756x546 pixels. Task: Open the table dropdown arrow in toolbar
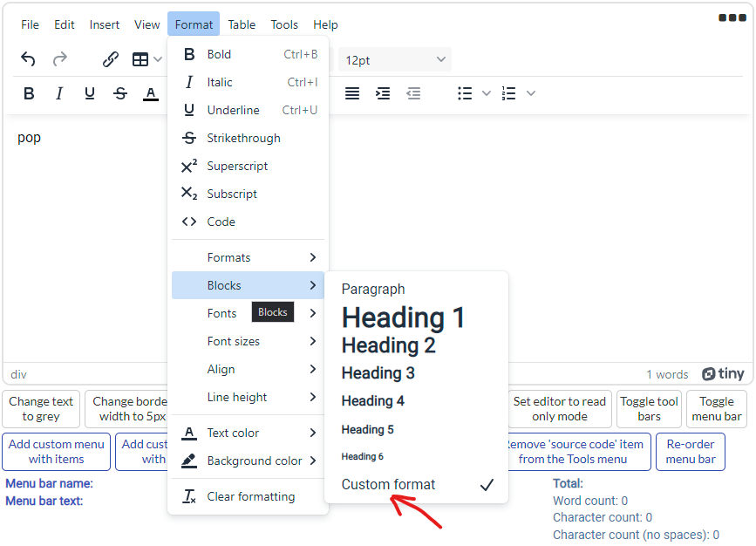158,59
